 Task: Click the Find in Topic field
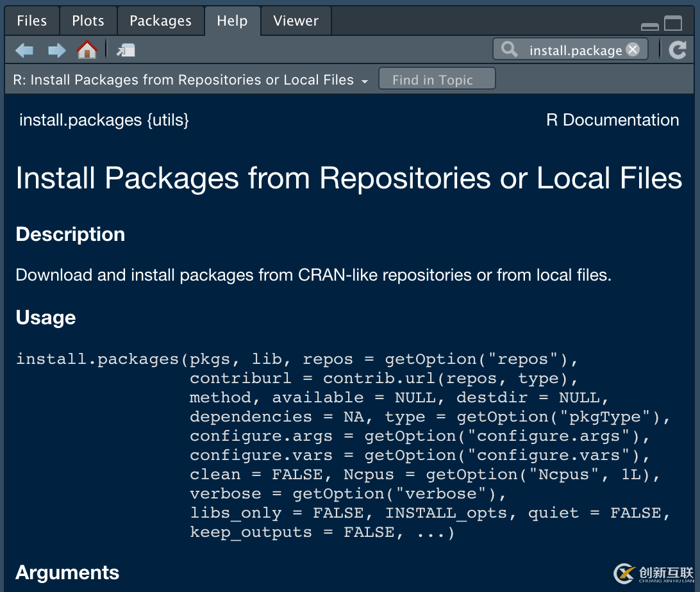tap(437, 79)
